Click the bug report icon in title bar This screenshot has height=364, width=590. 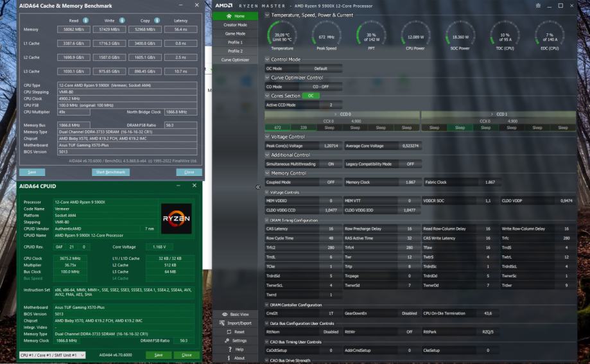[x=537, y=5]
